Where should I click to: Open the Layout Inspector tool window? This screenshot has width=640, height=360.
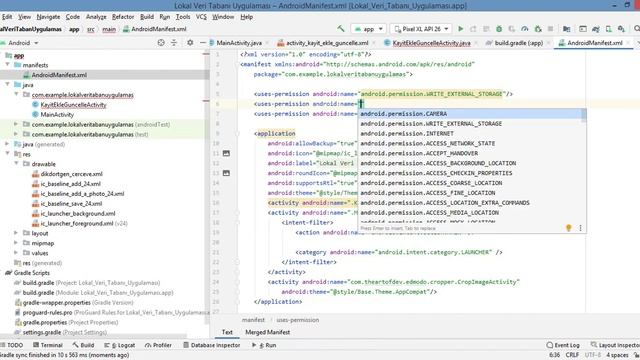pos(615,345)
